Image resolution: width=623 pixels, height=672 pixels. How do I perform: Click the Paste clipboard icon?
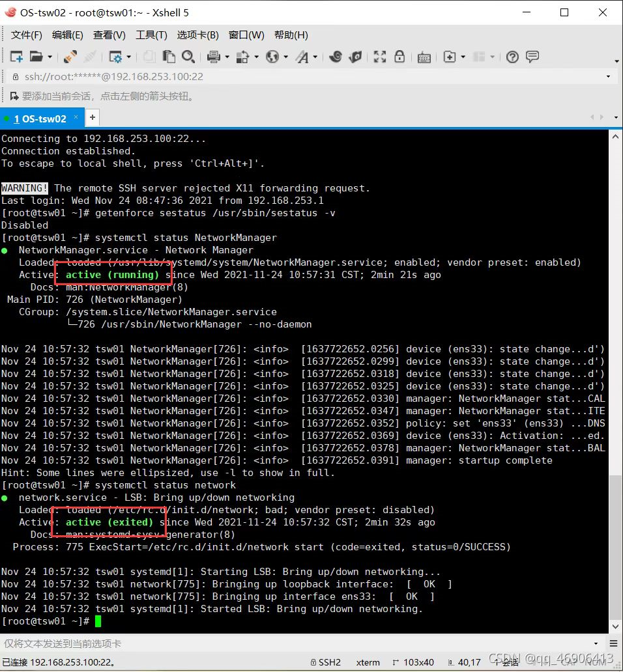(x=169, y=57)
